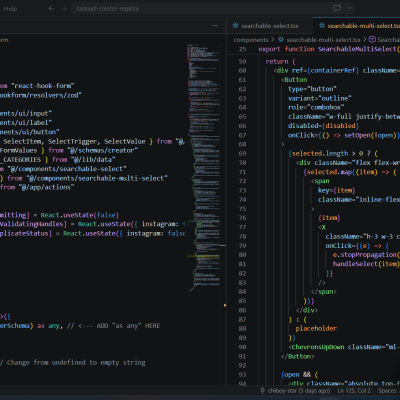The height and width of the screenshot is (400, 400).
Task: Click React icon on searchable-multi-select.tsx tab
Action: tap(322, 26)
